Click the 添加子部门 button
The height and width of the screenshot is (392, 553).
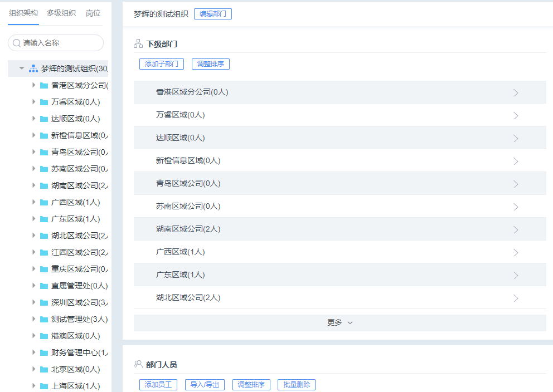pos(161,64)
